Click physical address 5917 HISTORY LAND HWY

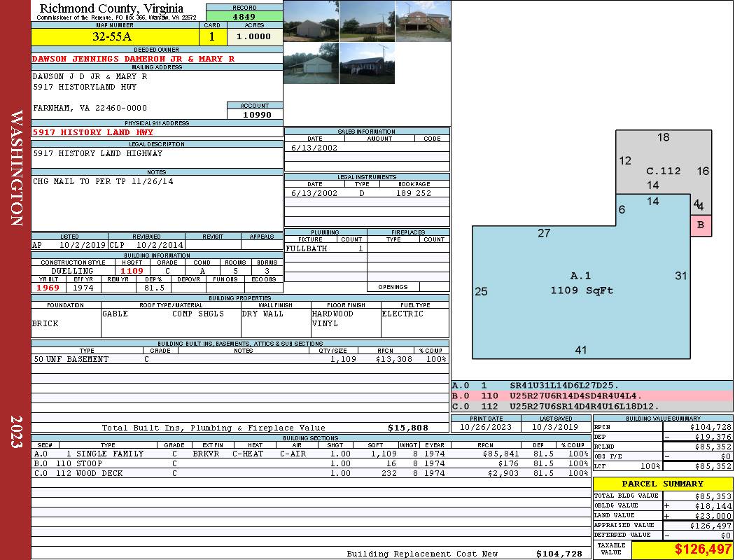click(92, 132)
